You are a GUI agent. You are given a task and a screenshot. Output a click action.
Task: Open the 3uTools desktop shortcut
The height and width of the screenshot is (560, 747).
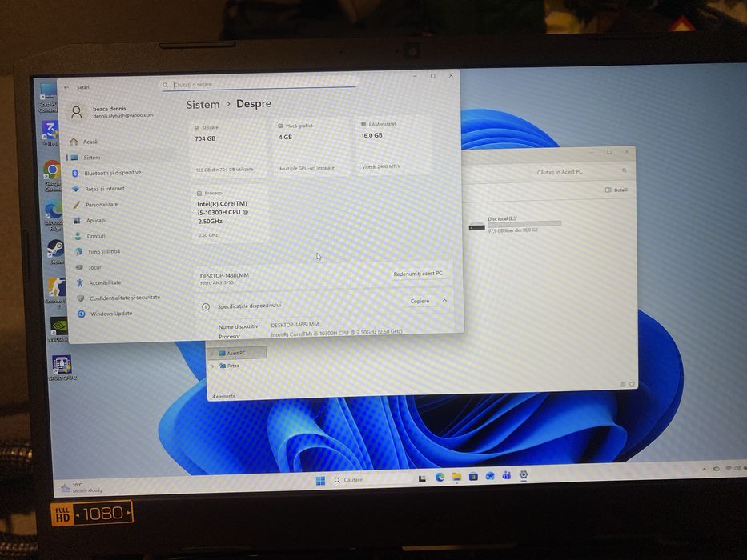pyautogui.click(x=50, y=133)
